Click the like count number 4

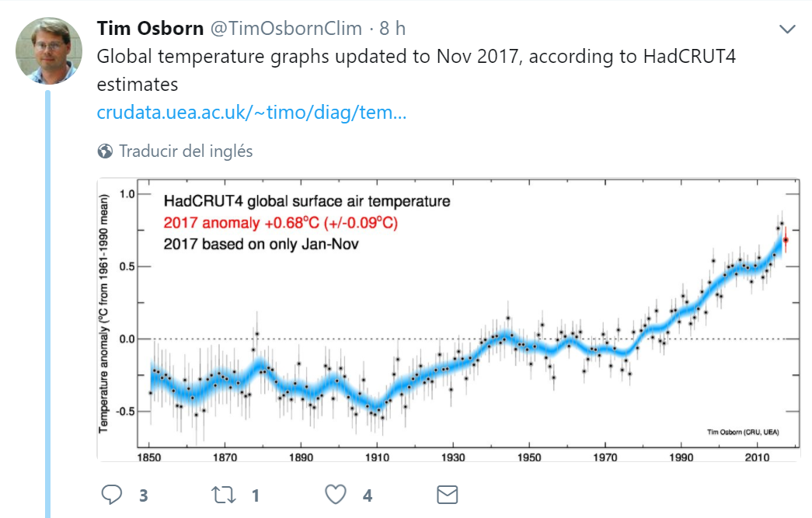pyautogui.click(x=368, y=495)
